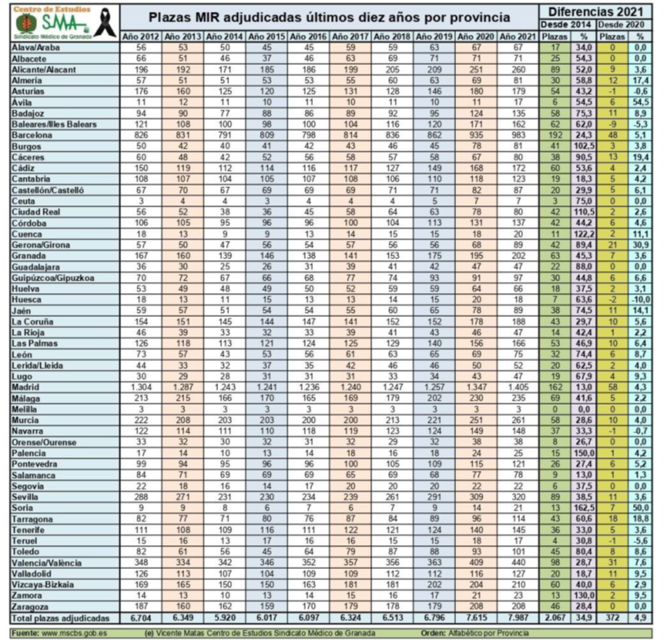Select the 'Año 2012' column header
Viewport: 663px width, 644px height.
pyautogui.click(x=141, y=37)
